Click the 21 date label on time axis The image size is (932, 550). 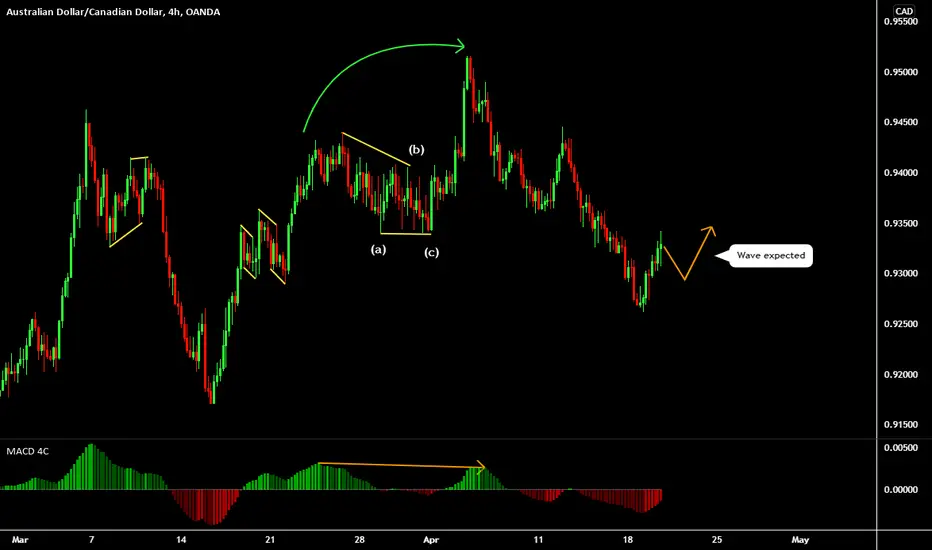[x=270, y=540]
